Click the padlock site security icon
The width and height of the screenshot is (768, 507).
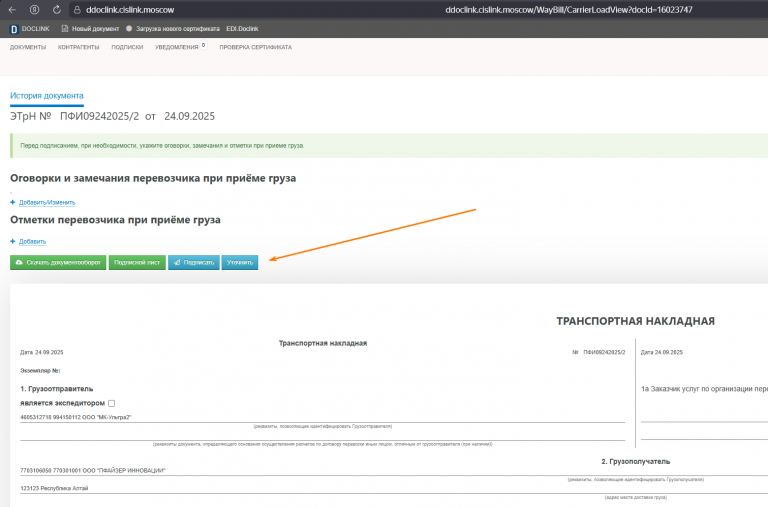[x=77, y=10]
